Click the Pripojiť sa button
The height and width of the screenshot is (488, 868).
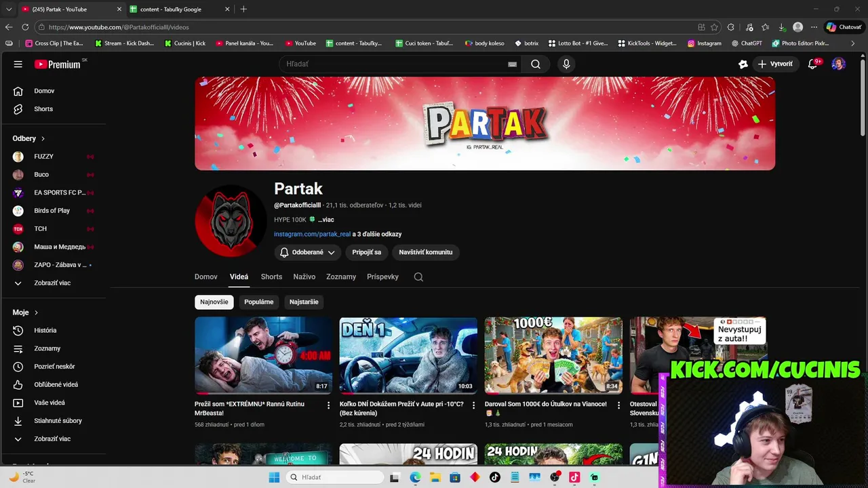pos(367,252)
